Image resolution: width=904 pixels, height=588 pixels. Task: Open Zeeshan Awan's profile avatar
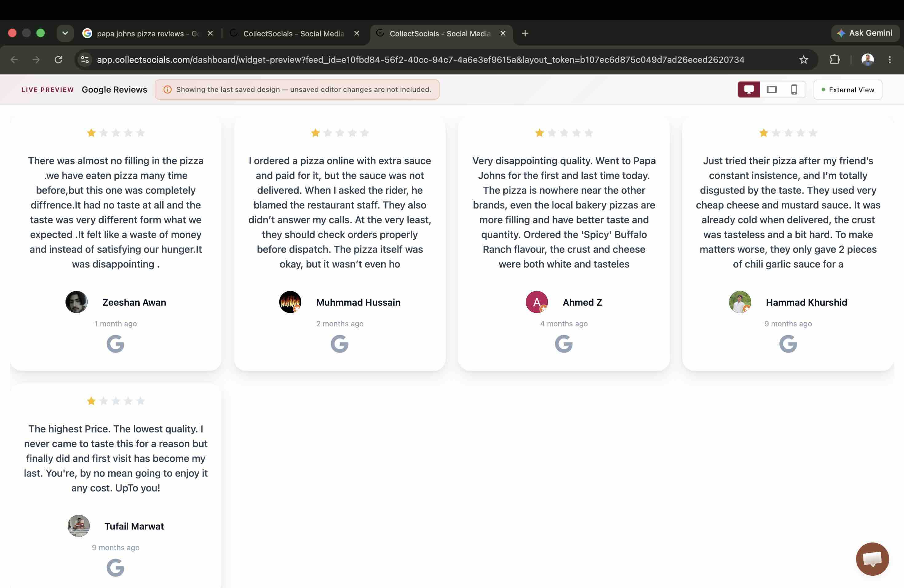(76, 302)
